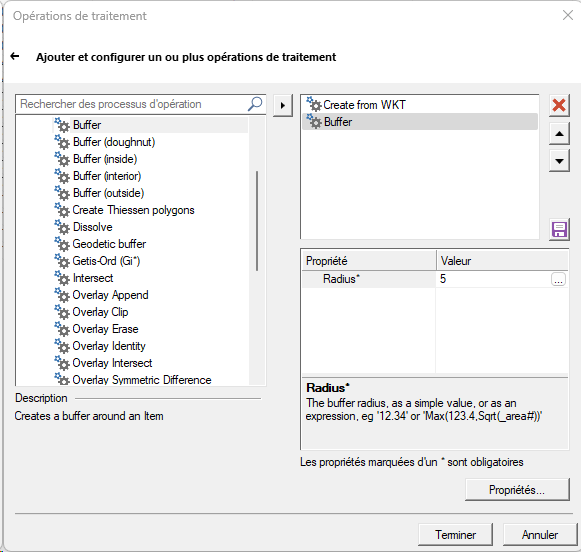Click the gear icon beside Buffer (doughnut)
The height and width of the screenshot is (552, 581).
(x=62, y=142)
